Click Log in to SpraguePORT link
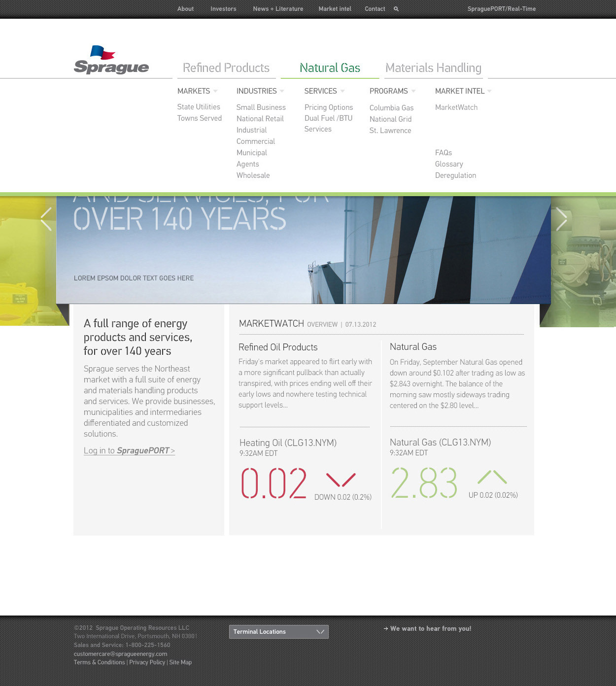The image size is (616, 686). tap(129, 450)
